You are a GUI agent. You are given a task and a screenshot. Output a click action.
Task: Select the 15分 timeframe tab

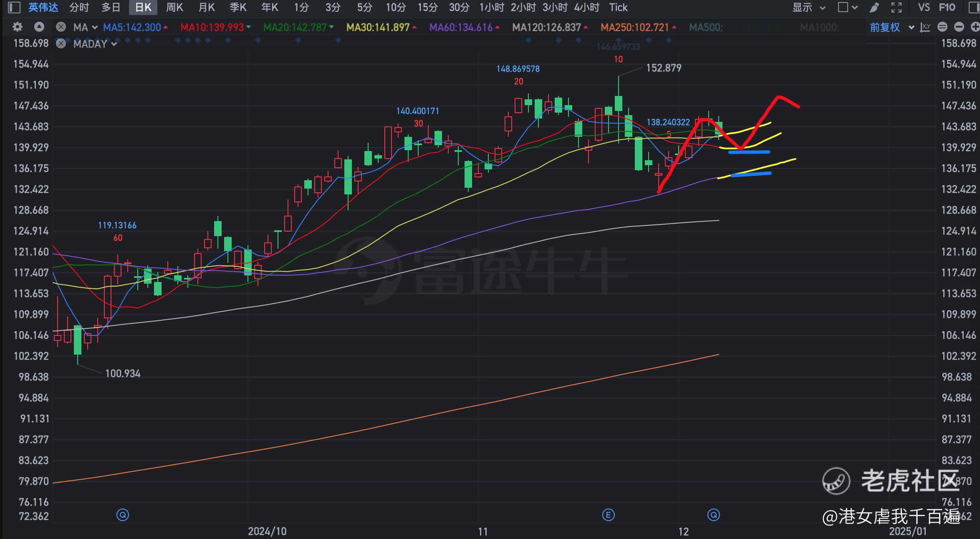(x=427, y=8)
